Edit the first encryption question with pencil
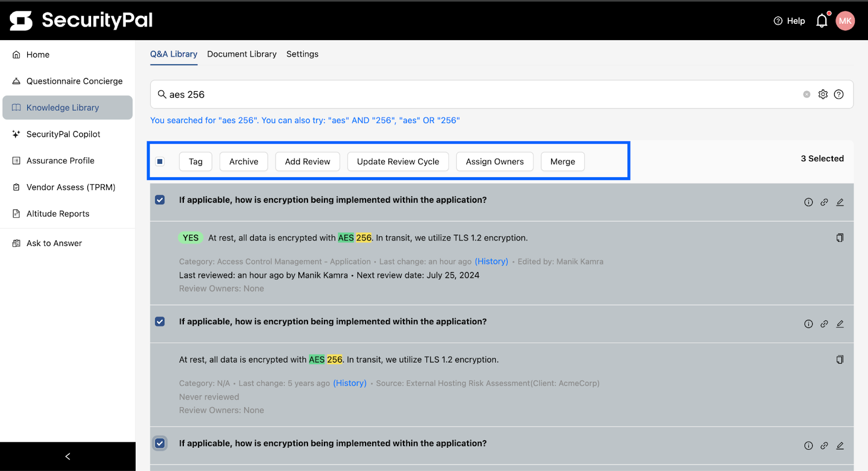Image resolution: width=868 pixels, height=471 pixels. pyautogui.click(x=840, y=202)
